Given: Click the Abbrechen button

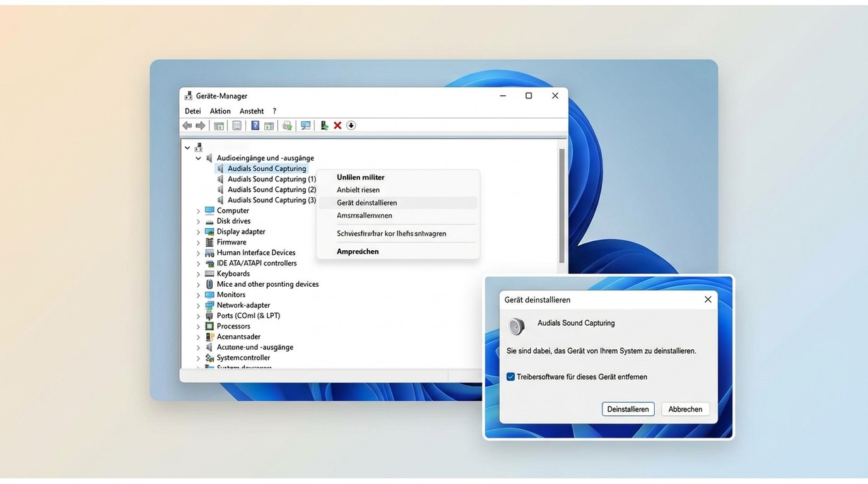Looking at the screenshot, I should [685, 409].
